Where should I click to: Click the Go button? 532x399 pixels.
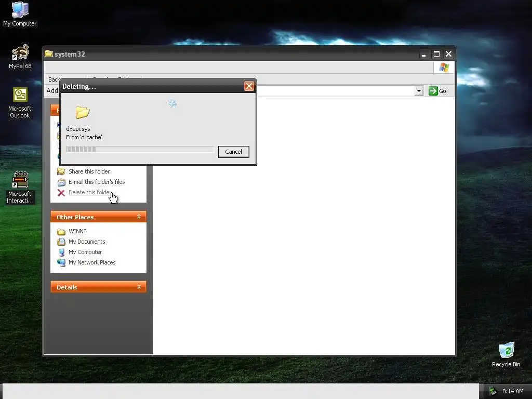click(x=437, y=91)
